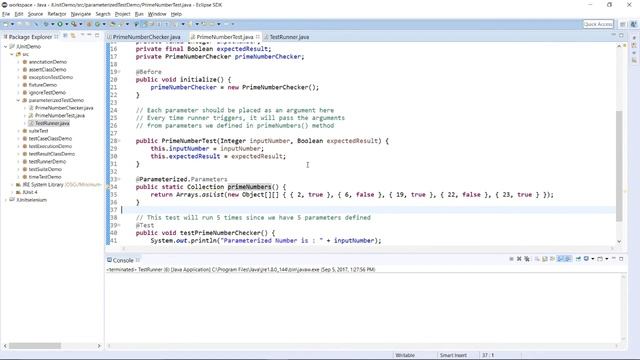This screenshot has width=640, height=360.
Task: Toggle show console when standard error changes
Action: pyautogui.click(x=568, y=259)
